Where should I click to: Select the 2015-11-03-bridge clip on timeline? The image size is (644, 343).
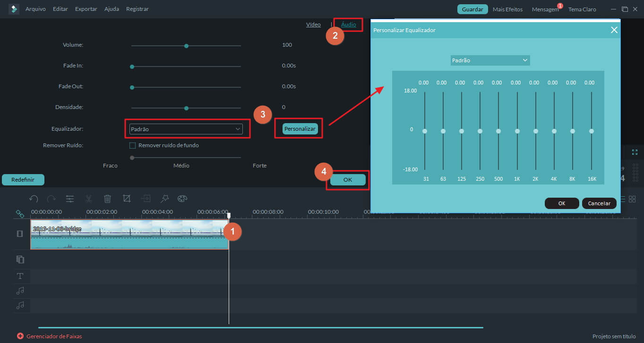point(128,234)
